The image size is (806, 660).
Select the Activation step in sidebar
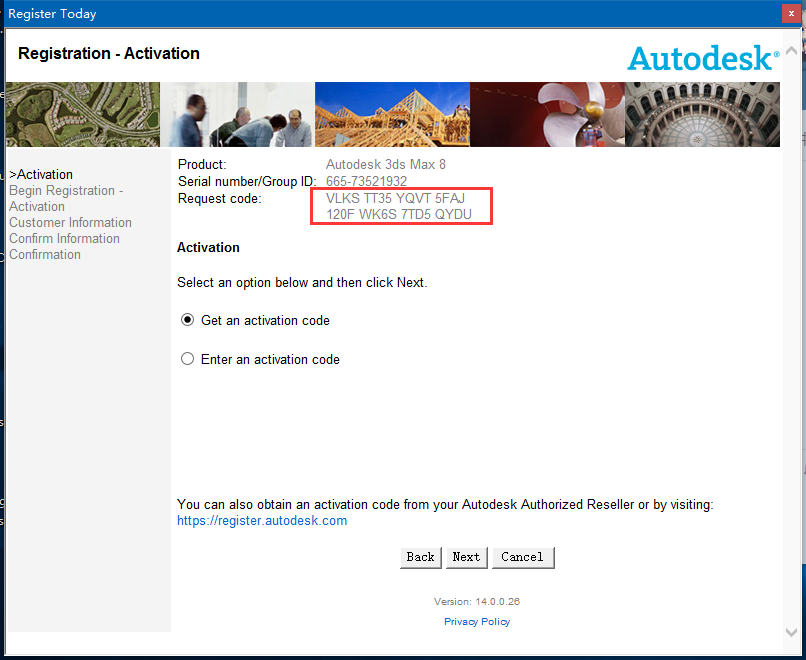[44, 175]
